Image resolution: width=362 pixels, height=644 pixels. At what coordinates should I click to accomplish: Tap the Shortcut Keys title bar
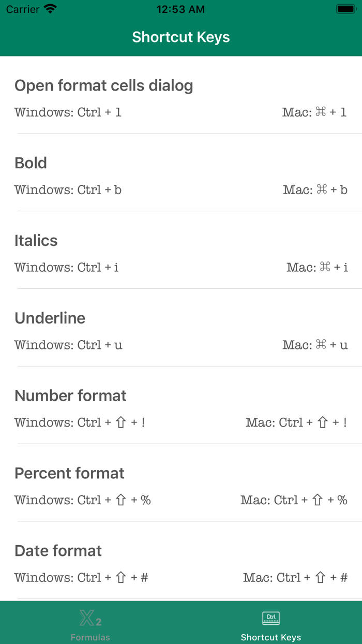click(181, 37)
